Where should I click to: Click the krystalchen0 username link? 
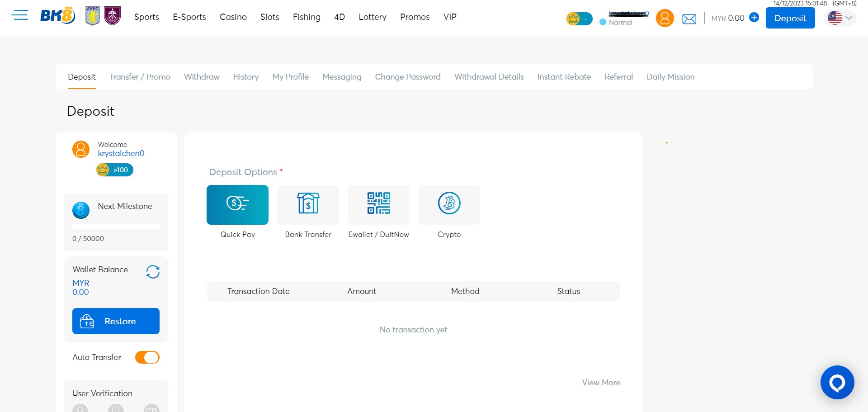coord(121,153)
